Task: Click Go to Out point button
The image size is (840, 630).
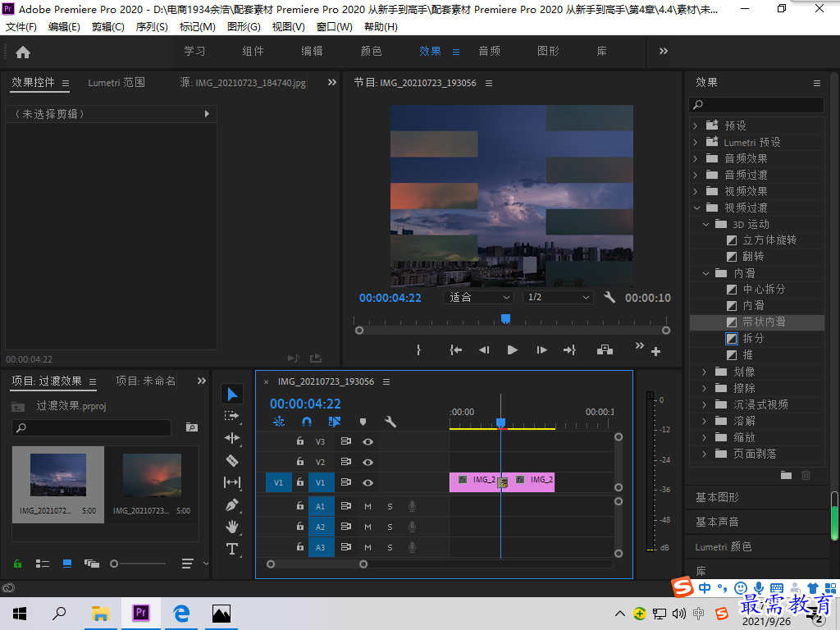Action: (569, 349)
